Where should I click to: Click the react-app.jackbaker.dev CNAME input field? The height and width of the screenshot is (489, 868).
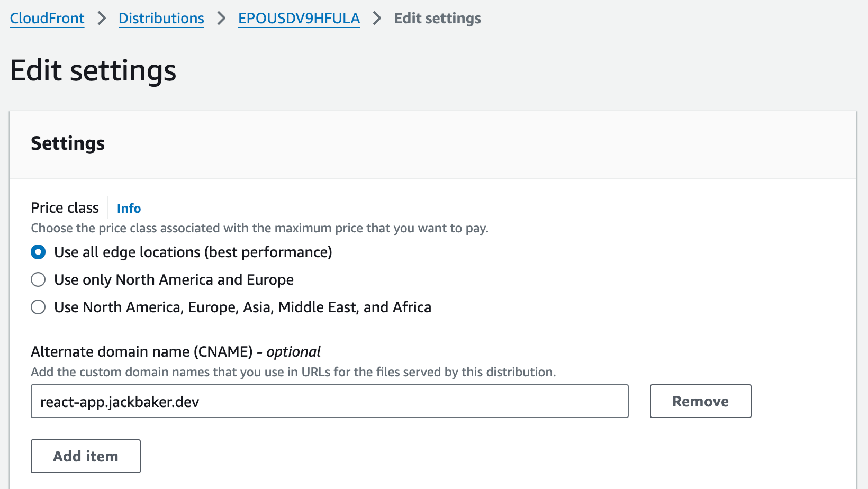tap(329, 402)
